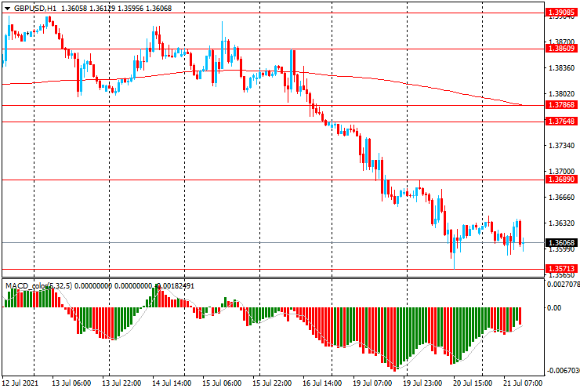Click the 13 Jul 22:00 time label
This screenshot has height=392, width=580.
[x=121, y=383]
